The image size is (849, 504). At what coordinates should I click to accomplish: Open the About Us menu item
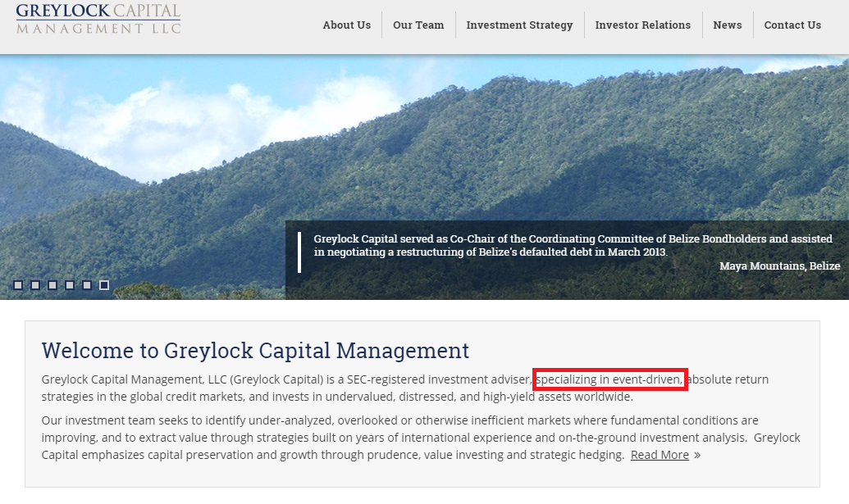coord(346,25)
